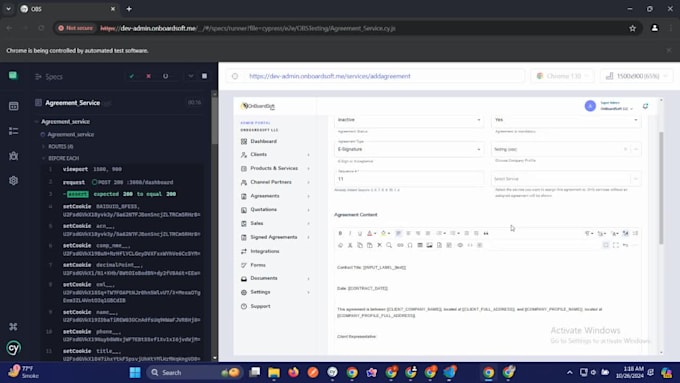Open Signed Agreements in admin sidebar
Image resolution: width=680 pixels, height=383 pixels.
pyautogui.click(x=275, y=237)
